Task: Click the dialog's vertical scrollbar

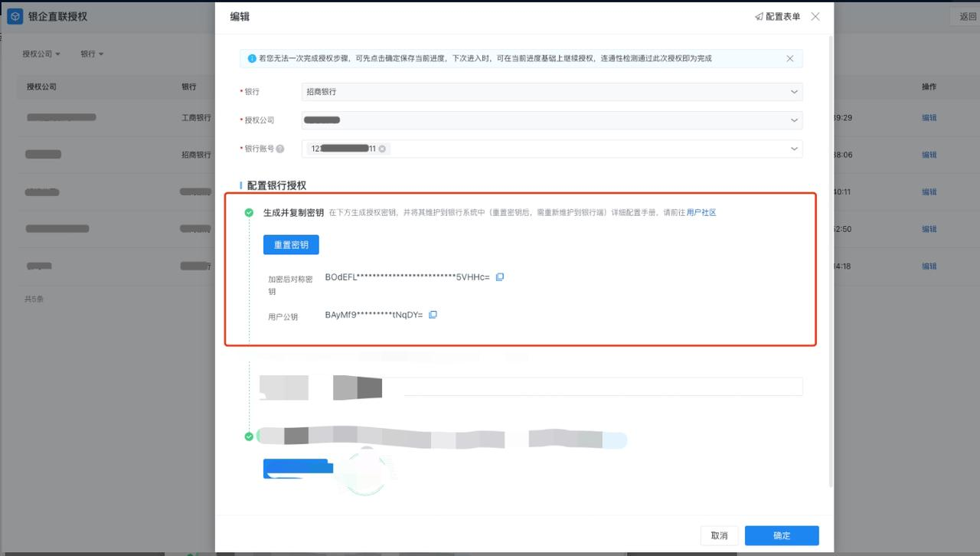Action: click(831, 260)
